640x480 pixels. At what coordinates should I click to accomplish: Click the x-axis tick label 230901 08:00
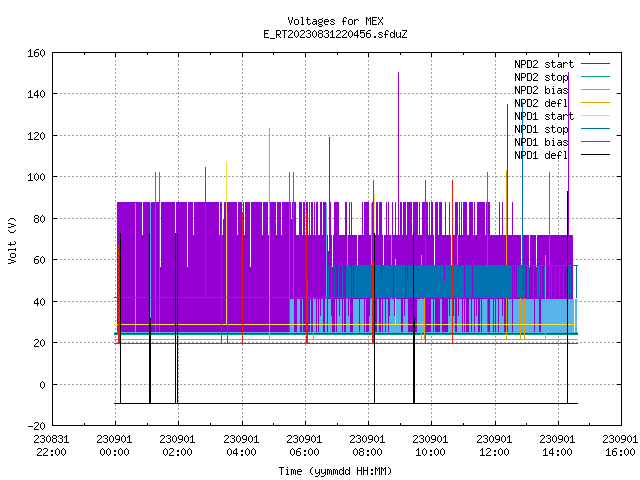367,446
